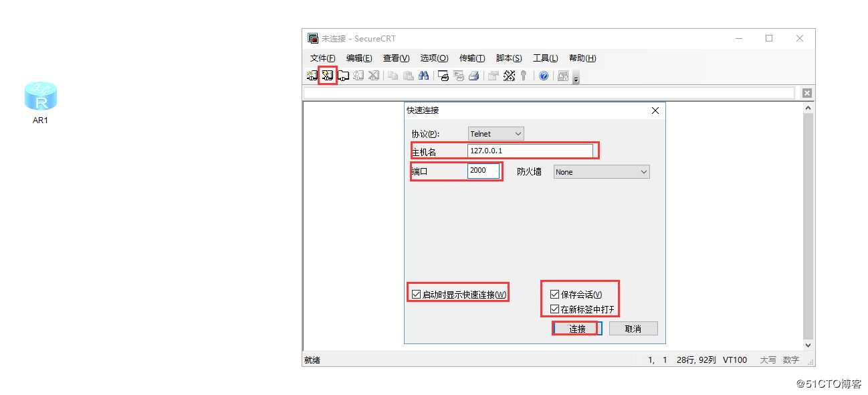Click the 快速连接 dialog title
Screen dimensions: 868x395
click(423, 110)
